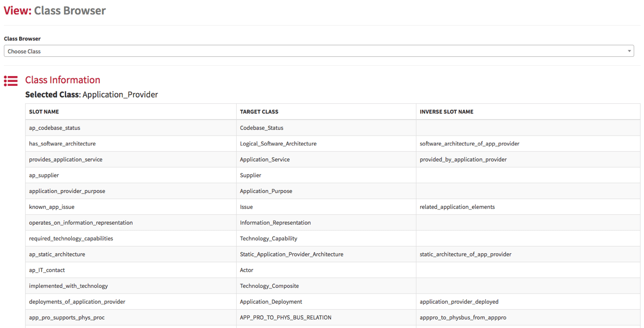This screenshot has height=328, width=644.
Task: Select the ap_static_architecture slot cell
Action: tap(131, 254)
